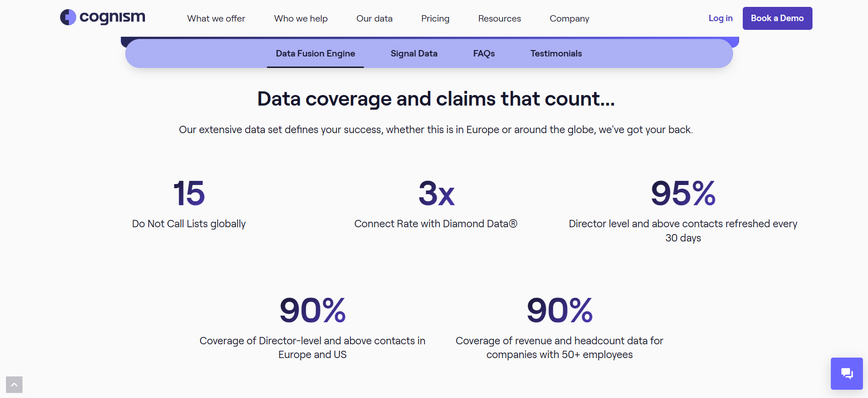Go to the FAQs tab
Screen dimensions: 868x398
484,54
